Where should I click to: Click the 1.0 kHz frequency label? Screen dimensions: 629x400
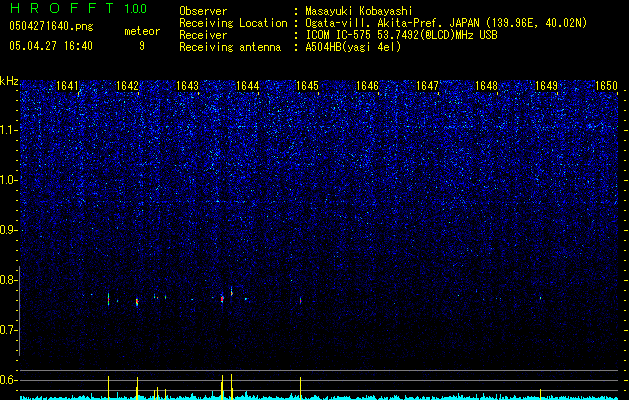(8, 180)
